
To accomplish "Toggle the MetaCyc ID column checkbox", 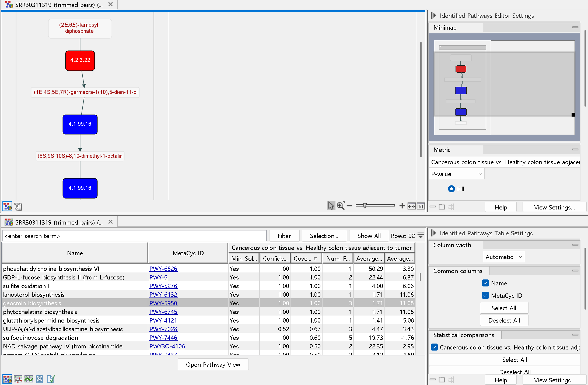I will [485, 296].
